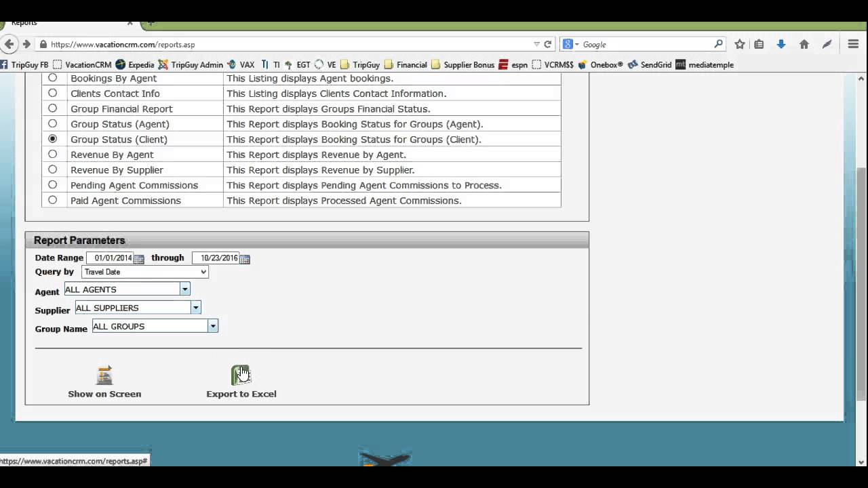Click the Pending Agent Commissions report name
This screenshot has height=488, width=868.
pyautogui.click(x=134, y=185)
